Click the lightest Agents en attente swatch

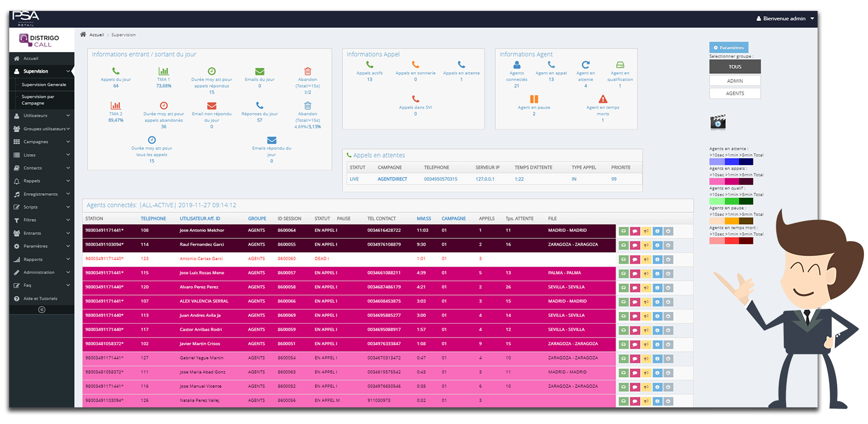(716, 162)
